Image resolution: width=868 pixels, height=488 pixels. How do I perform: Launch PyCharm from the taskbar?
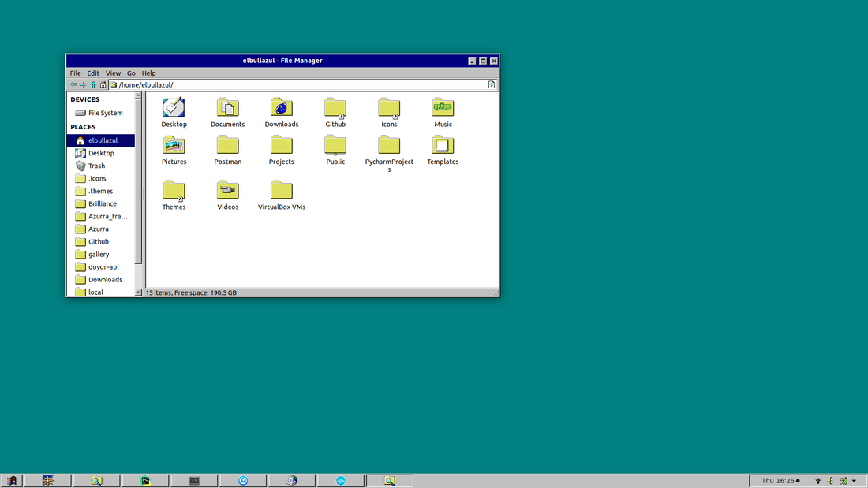pyautogui.click(x=146, y=480)
